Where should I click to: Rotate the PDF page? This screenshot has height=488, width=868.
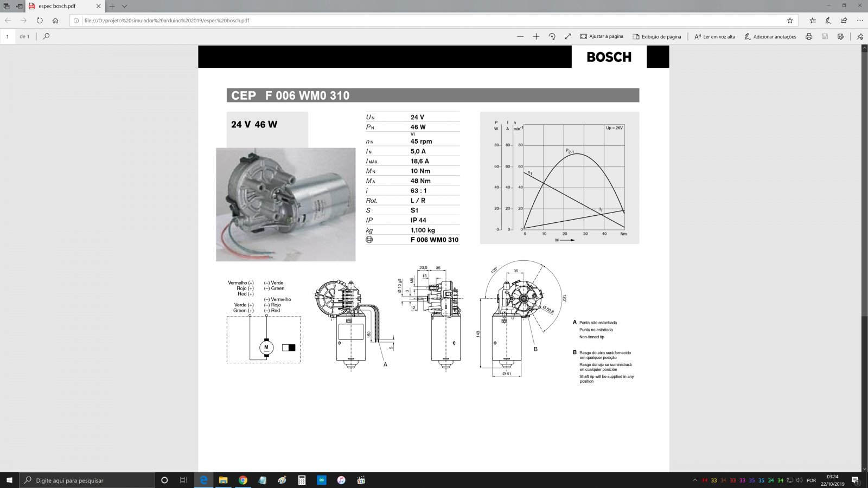[552, 36]
